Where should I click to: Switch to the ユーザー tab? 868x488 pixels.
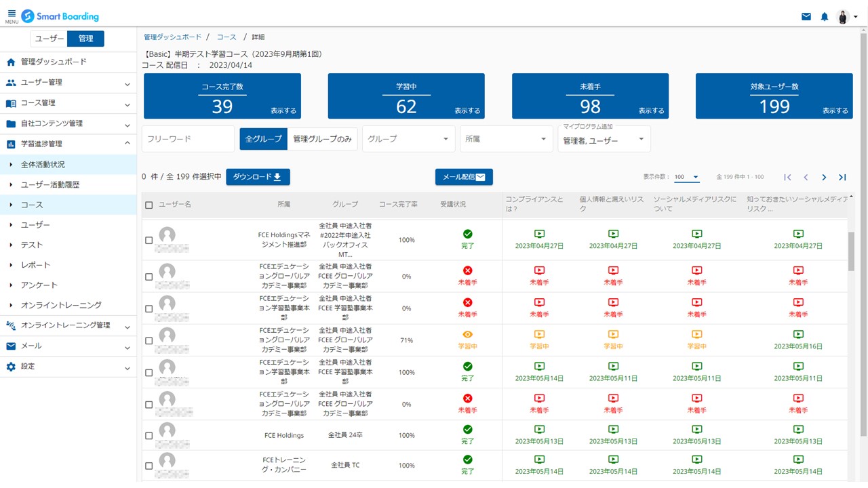click(x=50, y=39)
